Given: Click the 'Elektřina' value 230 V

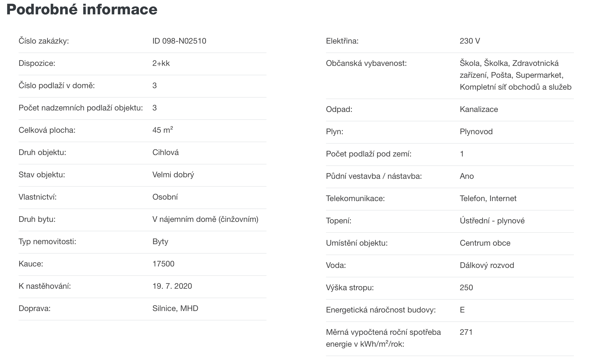Looking at the screenshot, I should pos(470,41).
